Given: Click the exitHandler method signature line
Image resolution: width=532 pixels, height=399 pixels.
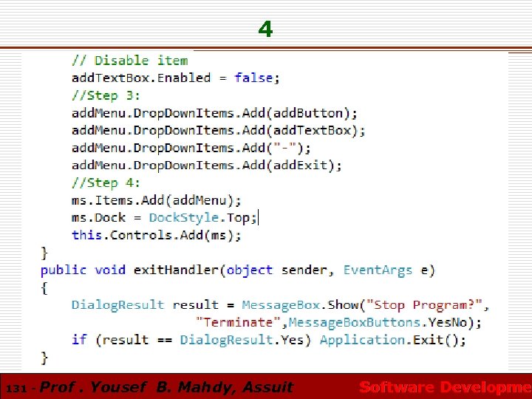Looking at the screenshot, I should pos(237,270).
